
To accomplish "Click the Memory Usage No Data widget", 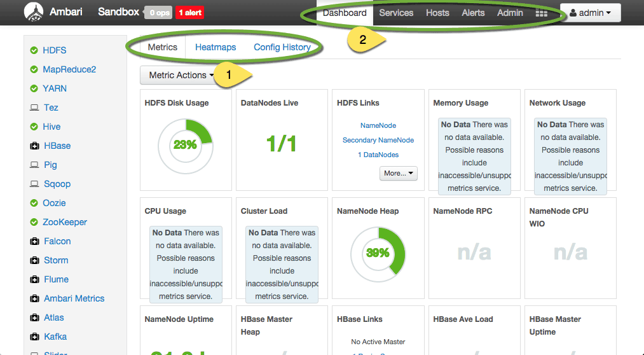I will (474, 156).
